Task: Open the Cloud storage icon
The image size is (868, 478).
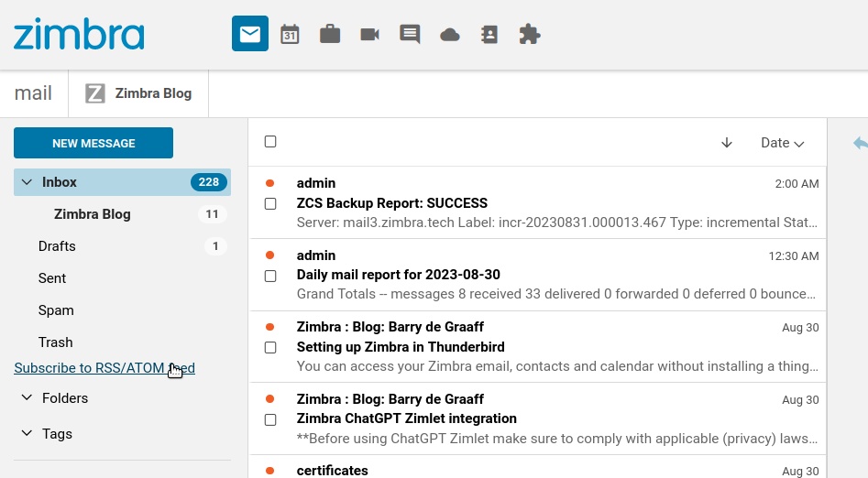Action: click(x=450, y=35)
